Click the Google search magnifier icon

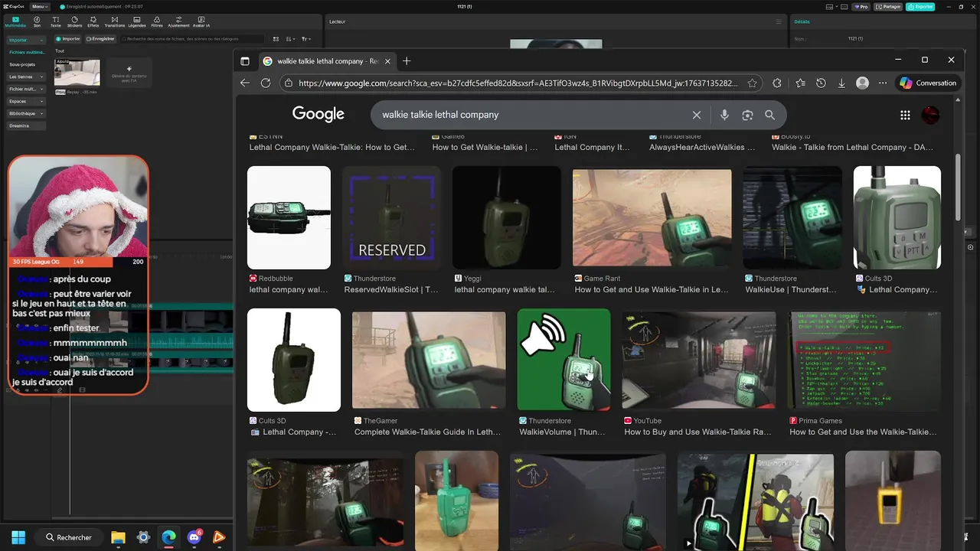769,115
